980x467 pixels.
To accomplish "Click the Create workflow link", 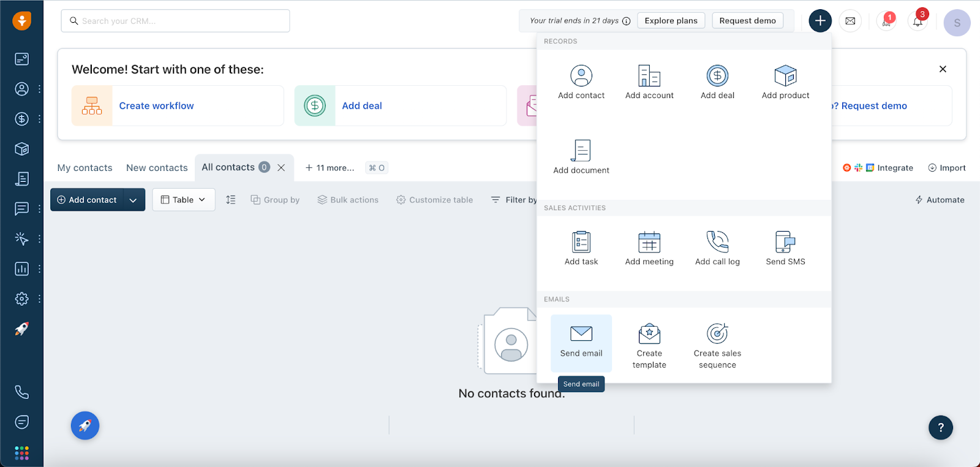I will (156, 106).
